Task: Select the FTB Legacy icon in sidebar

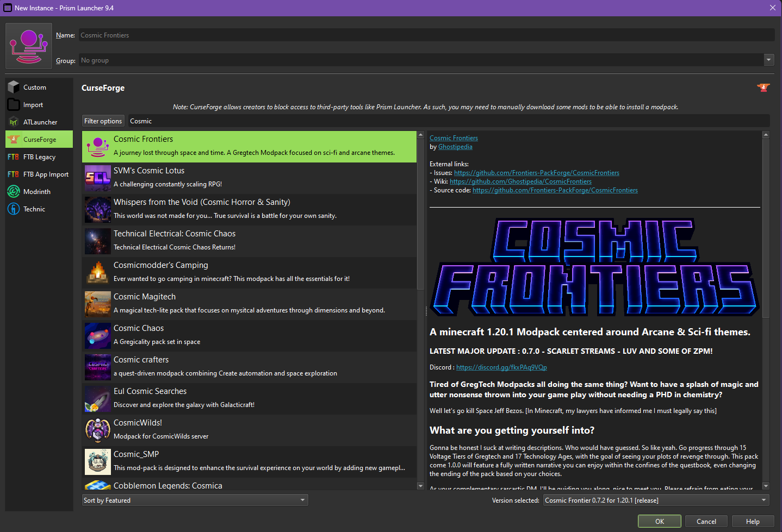Action: [14, 157]
